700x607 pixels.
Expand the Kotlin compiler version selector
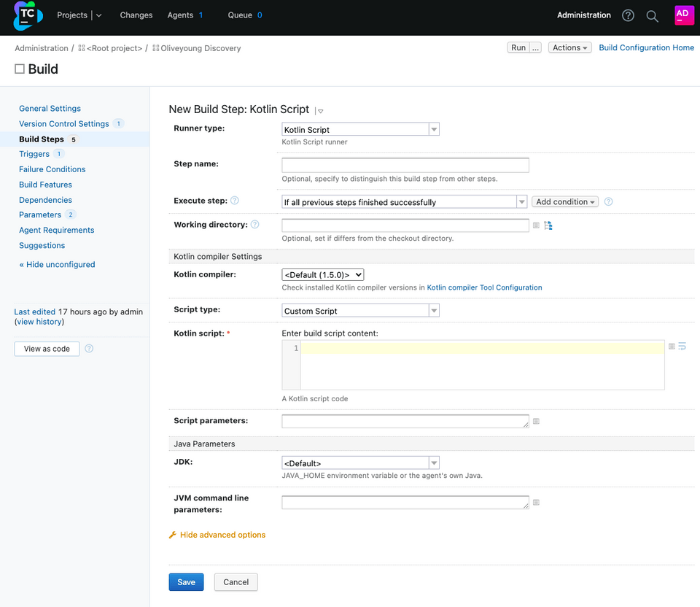(322, 275)
